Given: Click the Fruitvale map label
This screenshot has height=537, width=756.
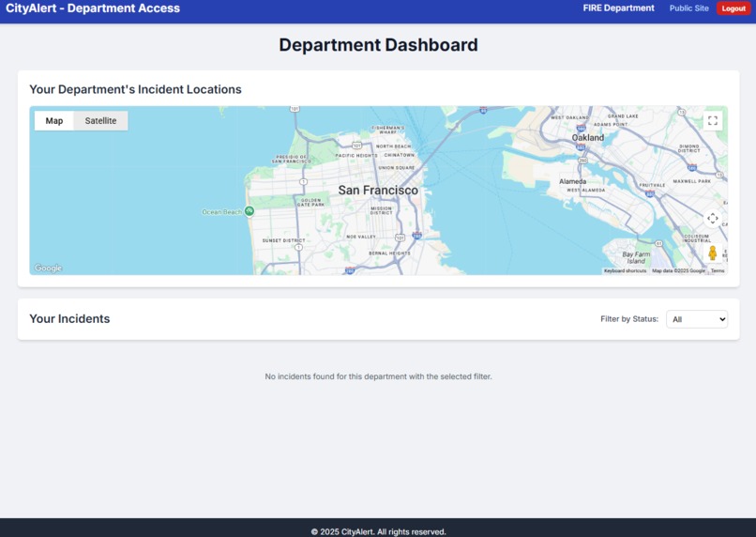Looking at the screenshot, I should [652, 185].
